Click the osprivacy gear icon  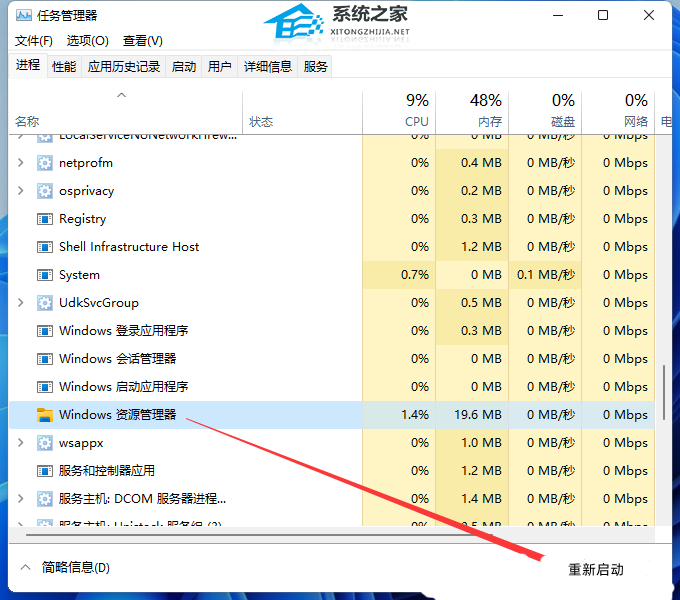44,191
